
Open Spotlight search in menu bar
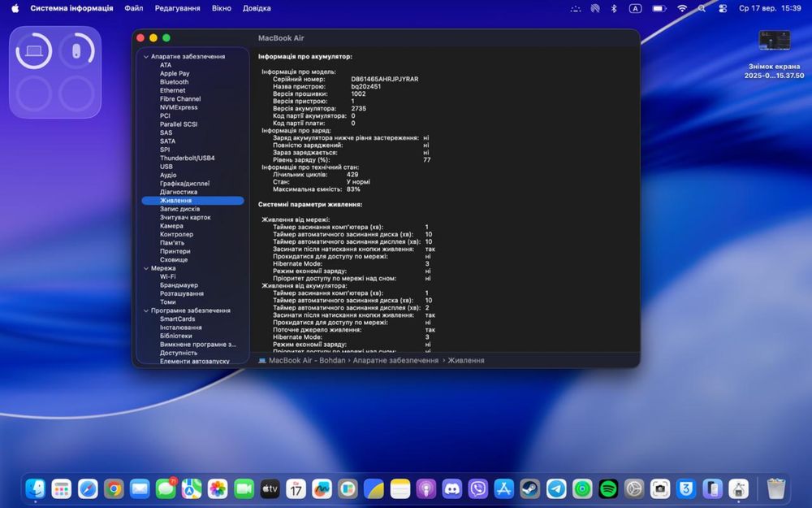(x=702, y=8)
